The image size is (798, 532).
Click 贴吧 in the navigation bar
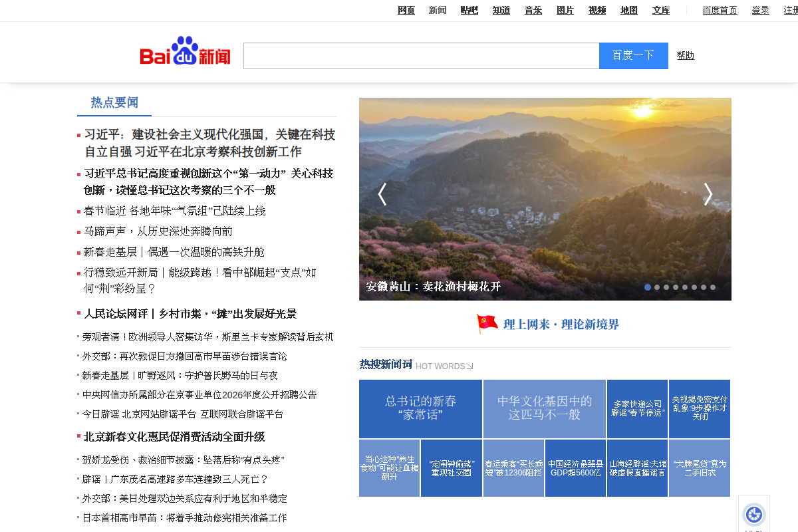click(469, 10)
